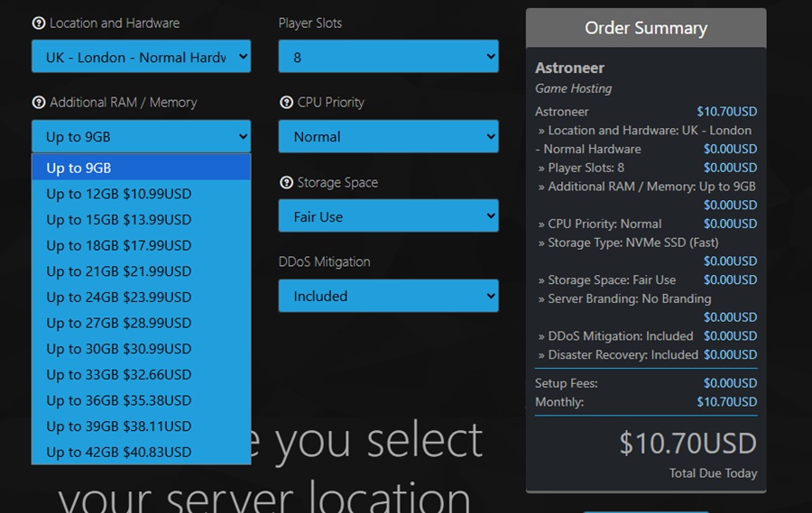Choose Up to 12GB $10.99USD option
Image resolution: width=812 pixels, height=513 pixels.
pos(141,194)
